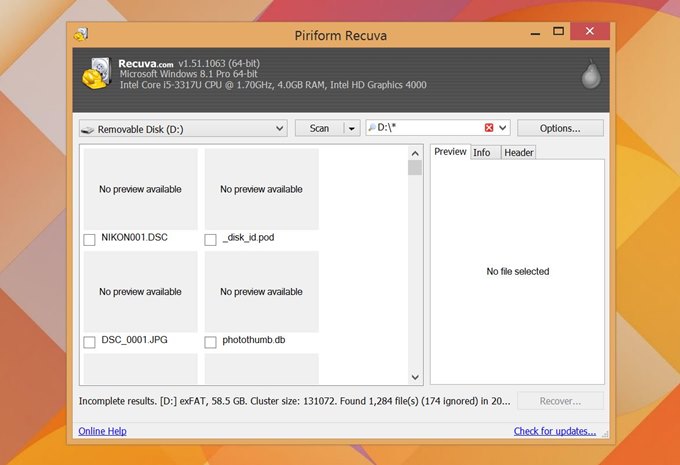Click the 'Incomplete results' status bar text
Image resolution: width=680 pixels, height=465 pixels.
(x=294, y=401)
